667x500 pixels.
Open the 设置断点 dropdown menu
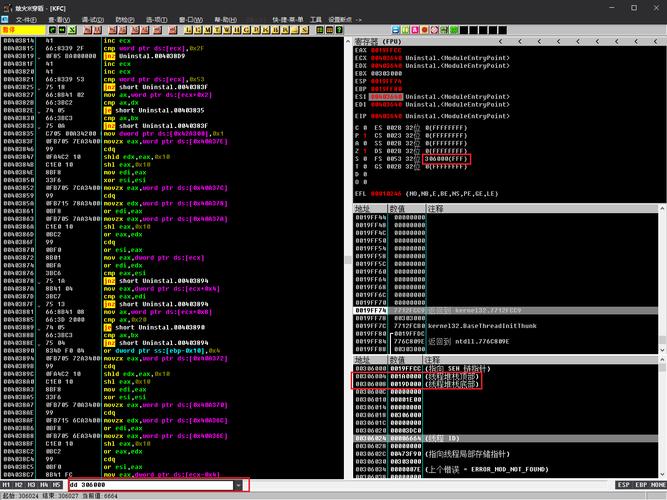click(342, 19)
